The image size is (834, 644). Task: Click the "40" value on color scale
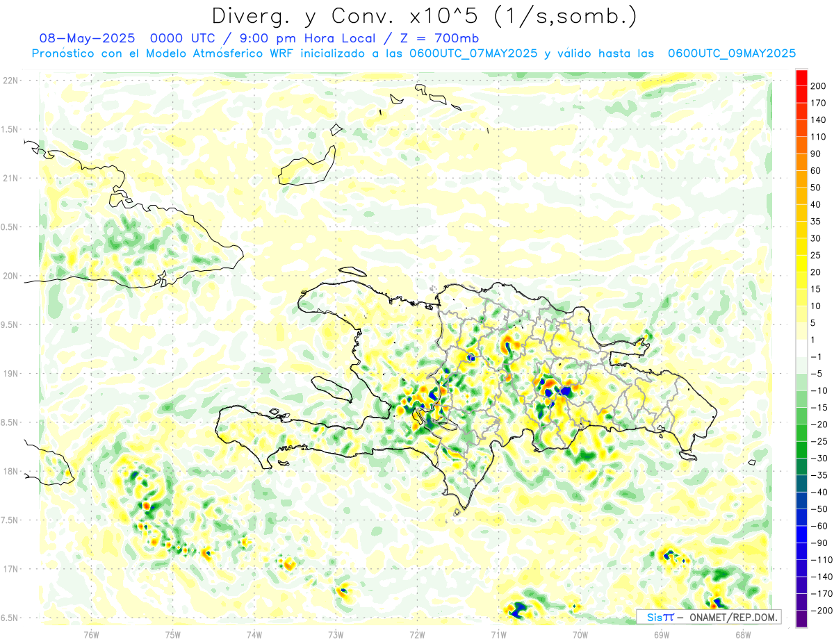pyautogui.click(x=816, y=204)
